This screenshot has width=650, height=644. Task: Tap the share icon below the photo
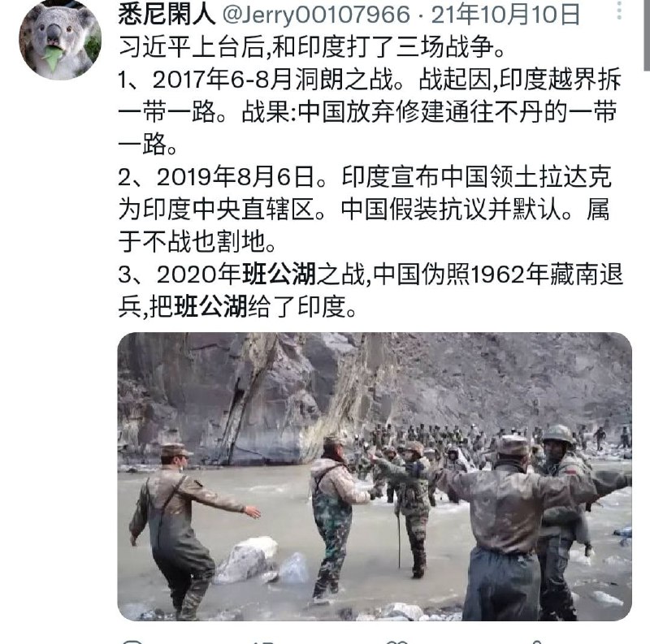pyautogui.click(x=535, y=642)
